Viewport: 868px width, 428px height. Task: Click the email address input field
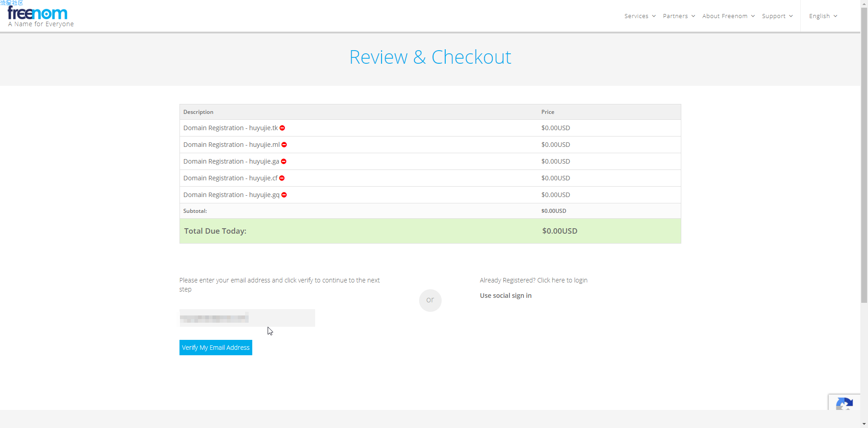[247, 318]
